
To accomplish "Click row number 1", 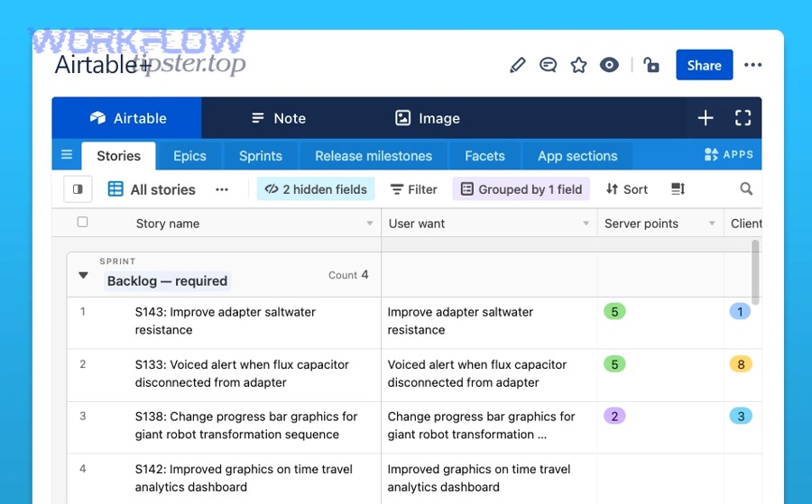I will click(82, 312).
